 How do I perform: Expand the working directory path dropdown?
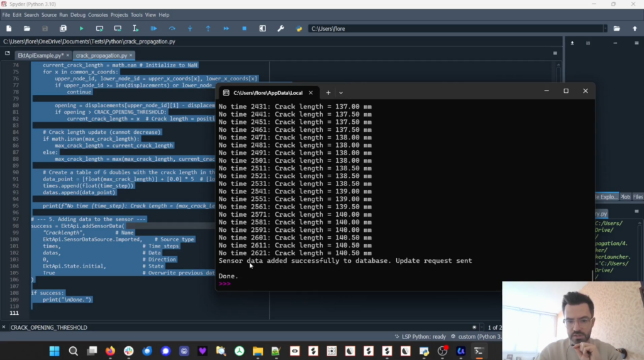(605, 28)
